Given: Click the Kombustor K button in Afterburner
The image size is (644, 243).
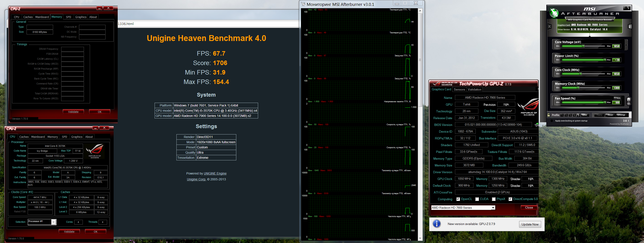Looking at the screenshot, I should [x=550, y=27].
